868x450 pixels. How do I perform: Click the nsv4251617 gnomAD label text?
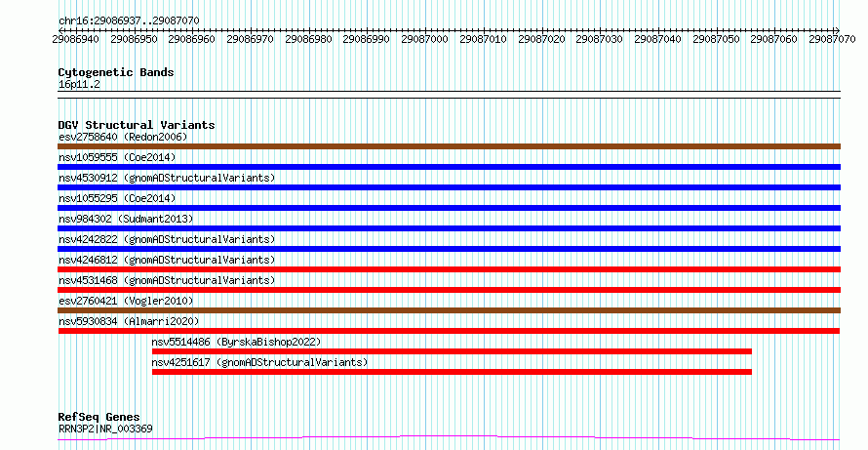[x=259, y=362]
